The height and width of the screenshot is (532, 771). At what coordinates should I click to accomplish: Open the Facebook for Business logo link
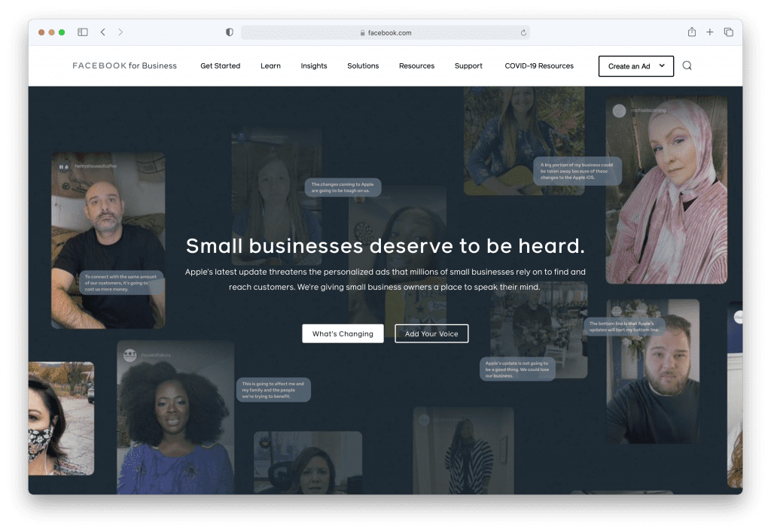click(124, 65)
